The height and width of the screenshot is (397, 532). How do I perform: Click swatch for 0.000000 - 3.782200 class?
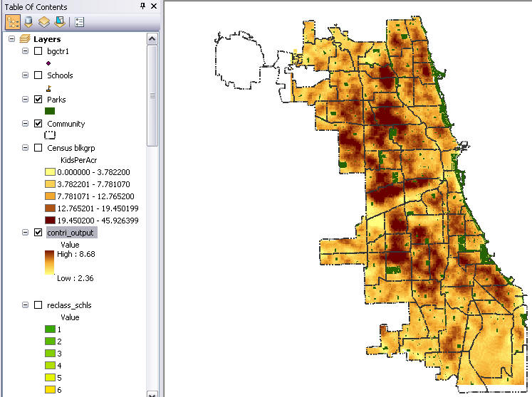(x=50, y=172)
